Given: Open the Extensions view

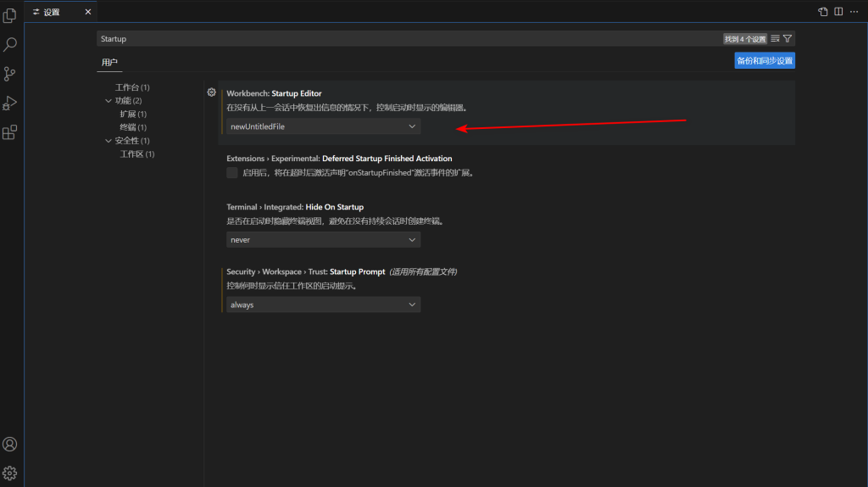Looking at the screenshot, I should (x=9, y=132).
